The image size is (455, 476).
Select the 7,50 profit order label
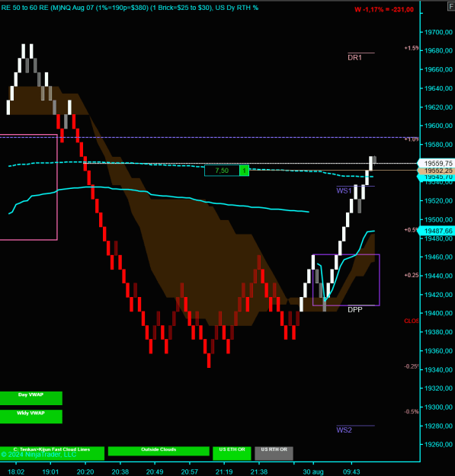(x=222, y=171)
